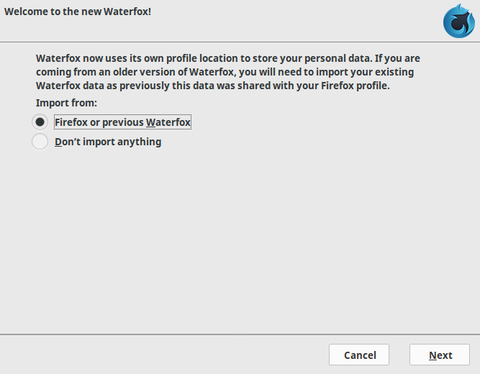This screenshot has width=480, height=374.
Task: Click the text line mentioning your Firefox profile
Action: [213, 86]
